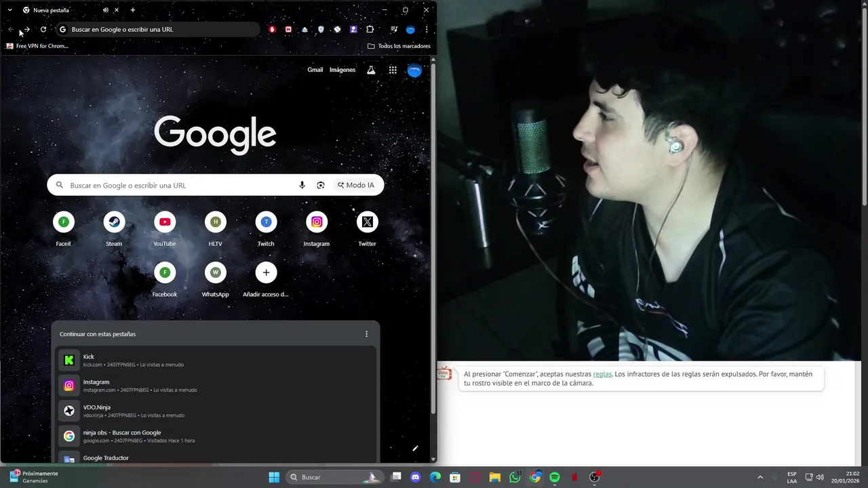
Task: Open the Faceit shortcut
Action: pyautogui.click(x=63, y=229)
